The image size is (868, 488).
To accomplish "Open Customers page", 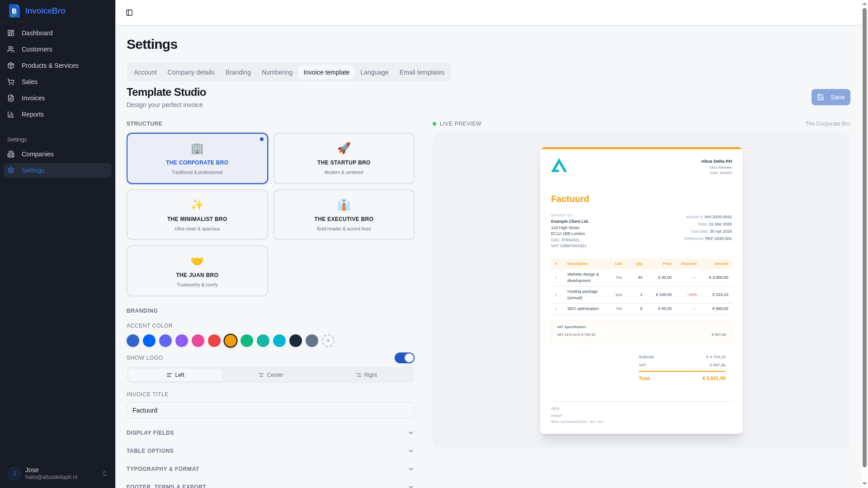I will pyautogui.click(x=57, y=49).
